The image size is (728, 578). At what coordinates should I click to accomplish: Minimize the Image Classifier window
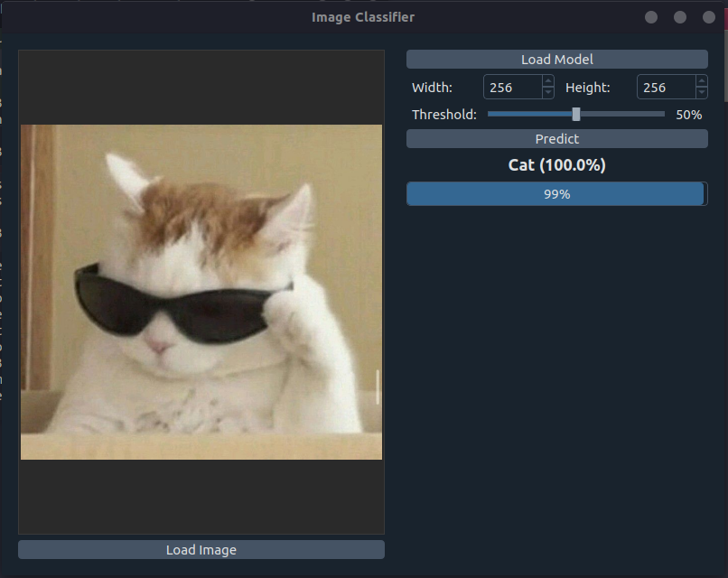tap(651, 17)
